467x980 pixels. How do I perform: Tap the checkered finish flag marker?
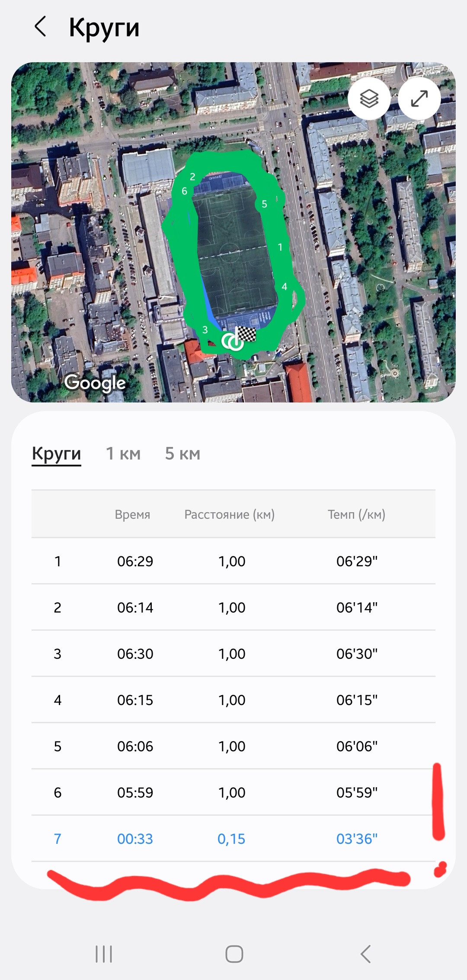pyautogui.click(x=246, y=334)
